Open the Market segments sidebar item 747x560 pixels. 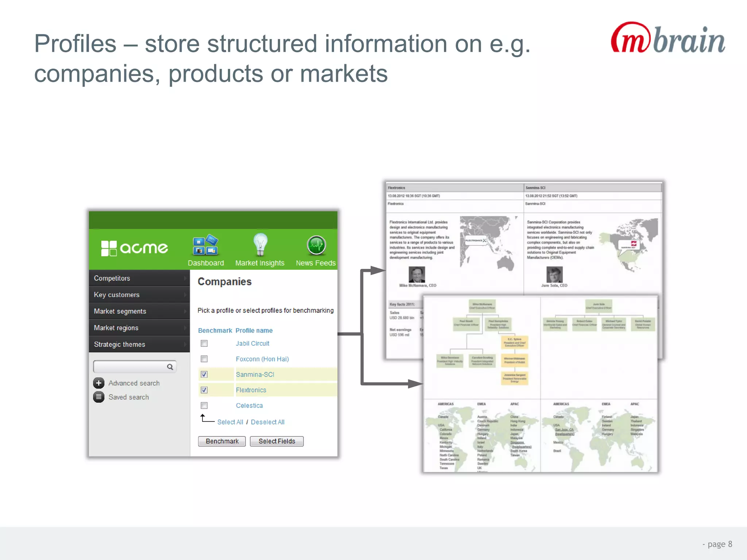(x=139, y=311)
